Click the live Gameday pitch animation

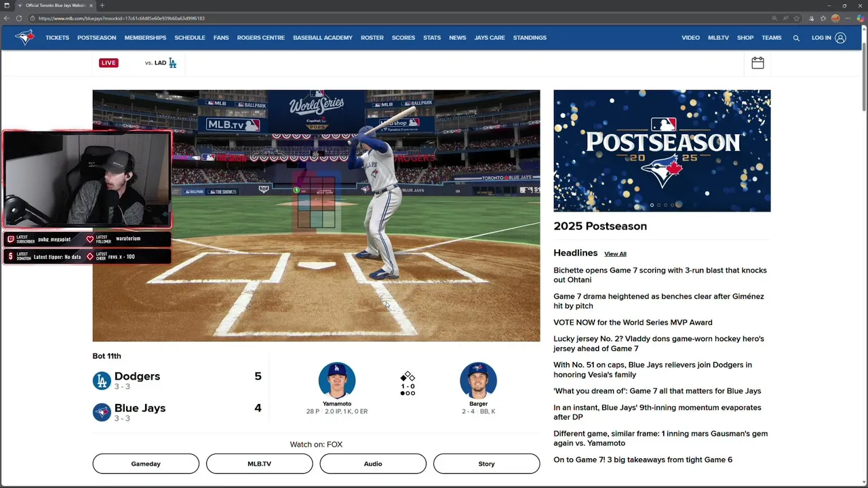[316, 216]
